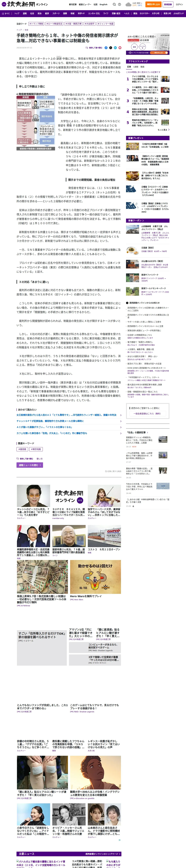Click the Tokyo weather cloud icon

point(128,4)
